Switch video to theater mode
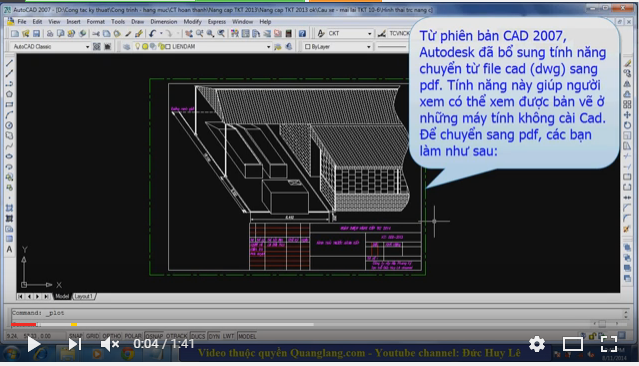The height and width of the screenshot is (366, 639). [573, 344]
